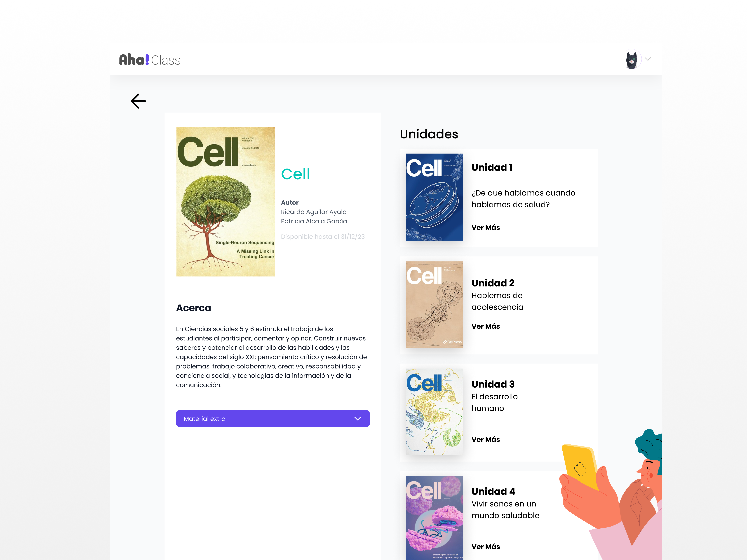Open the cat avatar profile picture
The image size is (747, 560).
click(x=632, y=59)
